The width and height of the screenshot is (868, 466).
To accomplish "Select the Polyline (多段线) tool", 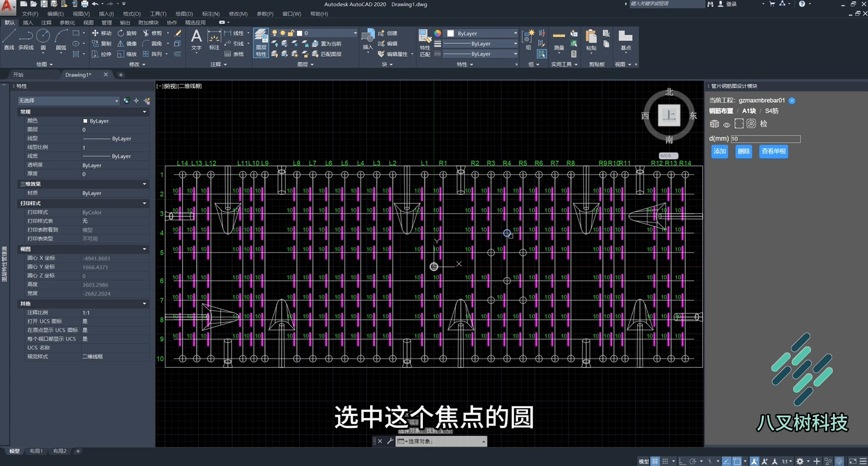I will [26, 40].
